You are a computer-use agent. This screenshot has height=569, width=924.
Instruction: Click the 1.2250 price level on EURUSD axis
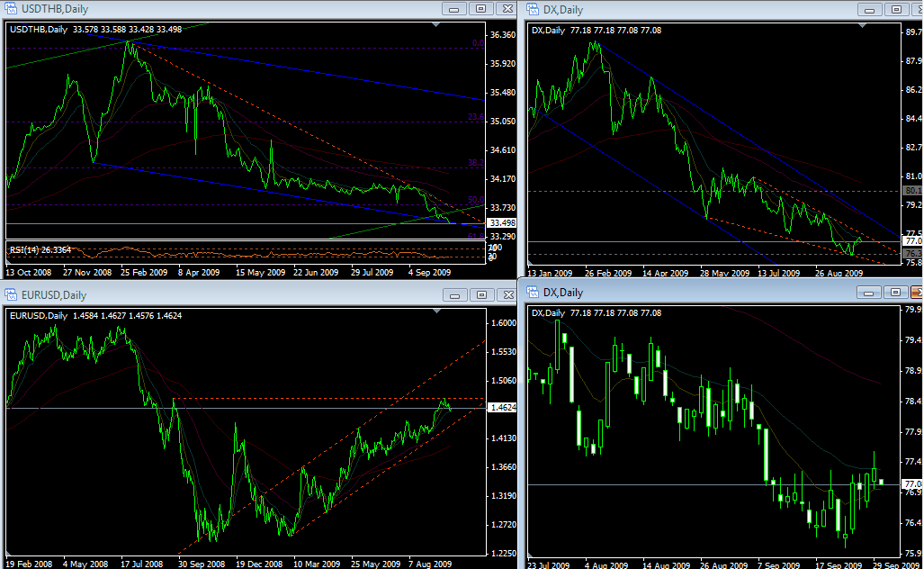click(x=503, y=553)
